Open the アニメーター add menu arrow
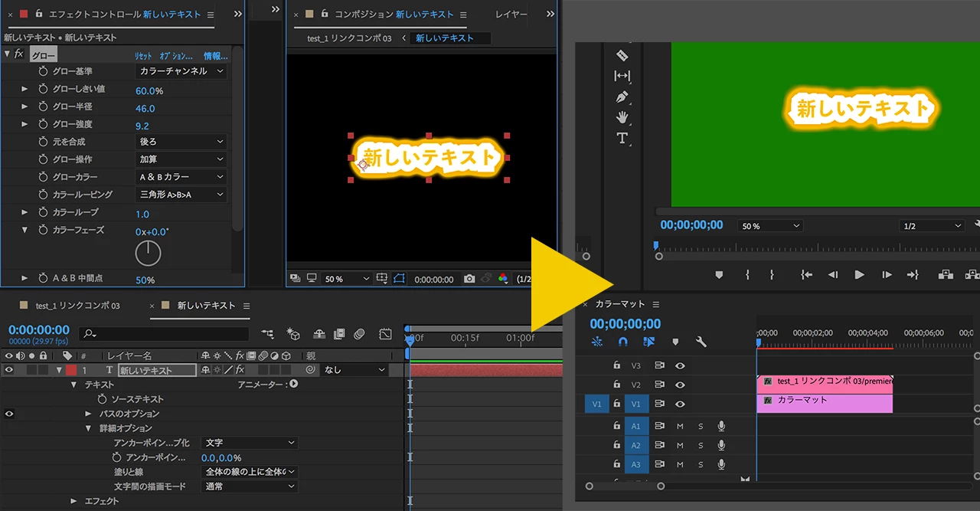This screenshot has width=980, height=511. click(x=293, y=384)
